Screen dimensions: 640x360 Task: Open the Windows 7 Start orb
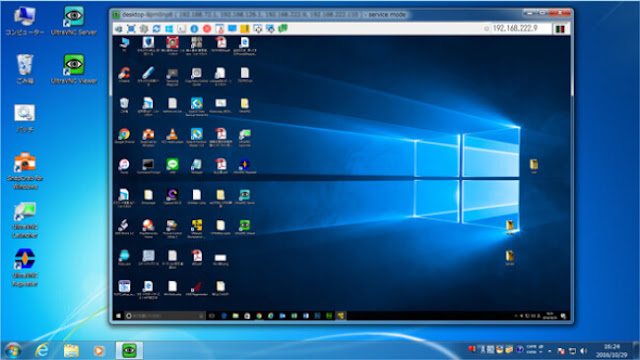tap(13, 351)
